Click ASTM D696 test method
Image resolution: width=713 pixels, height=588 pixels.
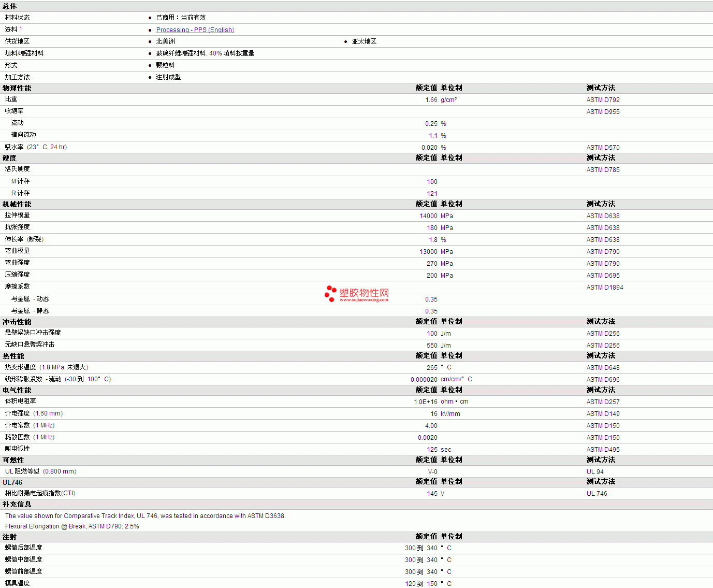[603, 380]
